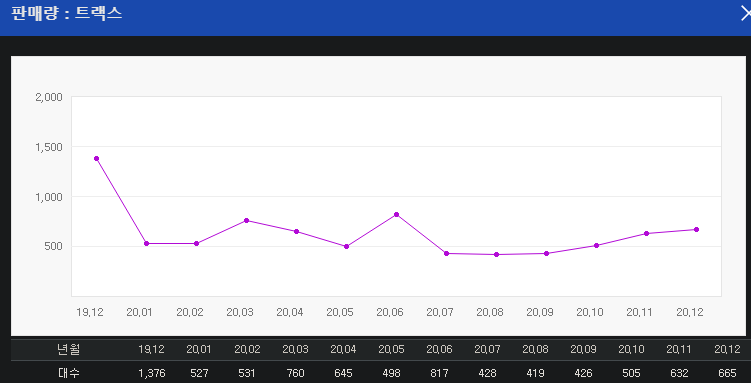Click the 426 value in the table
Image resolution: width=751 pixels, height=383 pixels.
(x=583, y=373)
